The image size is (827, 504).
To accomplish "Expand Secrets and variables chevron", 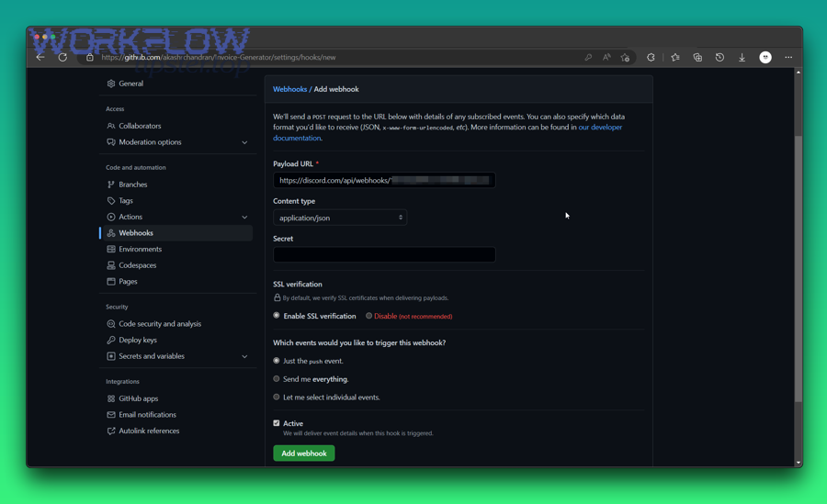I will pos(244,356).
